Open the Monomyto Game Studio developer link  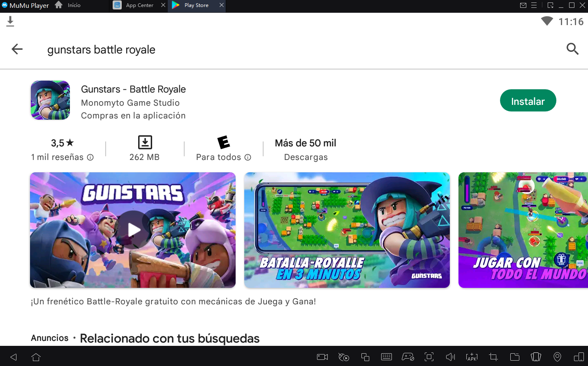coord(130,103)
